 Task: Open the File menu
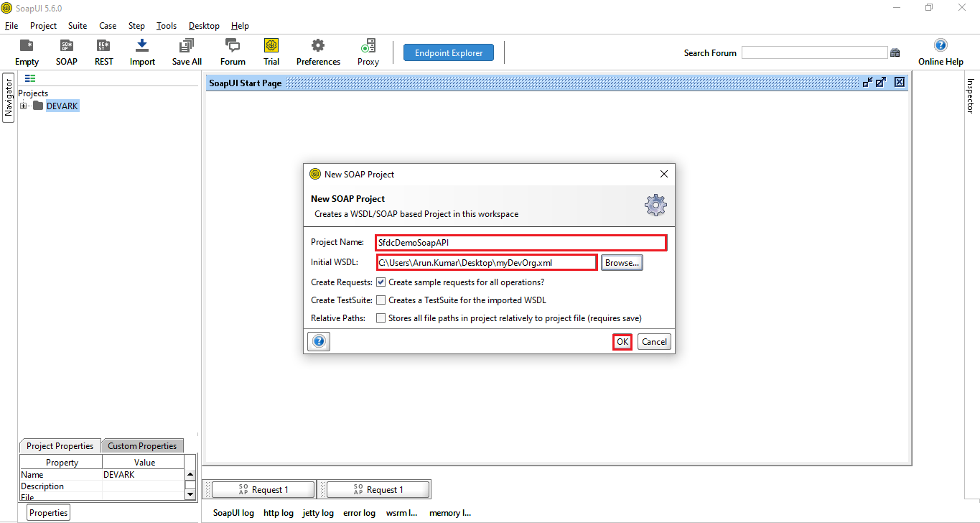[11, 26]
